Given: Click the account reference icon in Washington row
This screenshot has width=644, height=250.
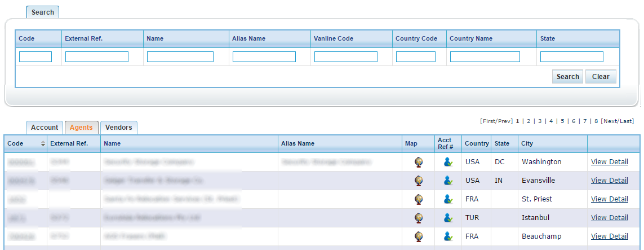Looking at the screenshot, I should click(448, 162).
